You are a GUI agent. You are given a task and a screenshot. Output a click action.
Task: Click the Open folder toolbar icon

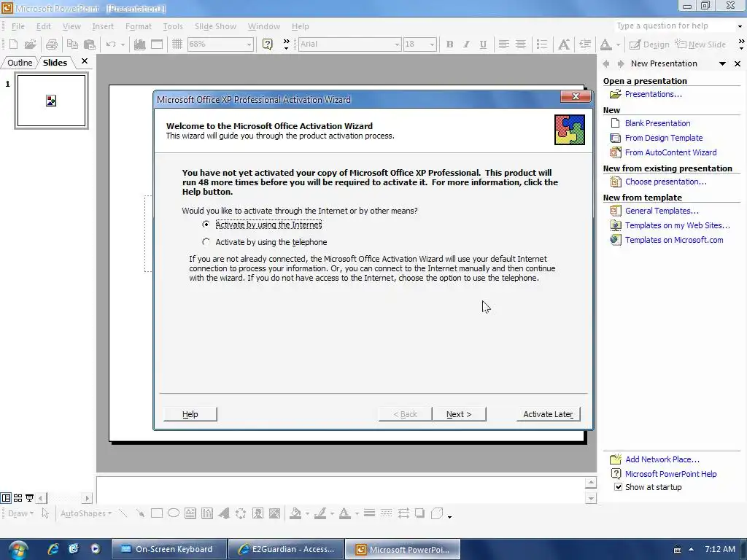coord(31,44)
